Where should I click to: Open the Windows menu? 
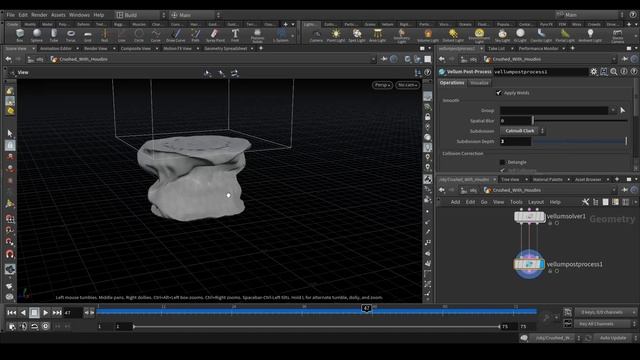click(79, 15)
